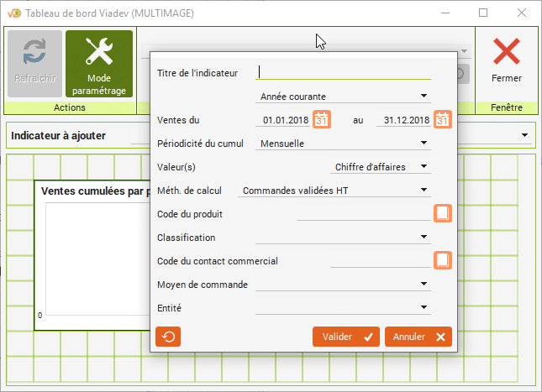
Task: Open Périodicité du cumul dropdown
Action: [x=424, y=144]
